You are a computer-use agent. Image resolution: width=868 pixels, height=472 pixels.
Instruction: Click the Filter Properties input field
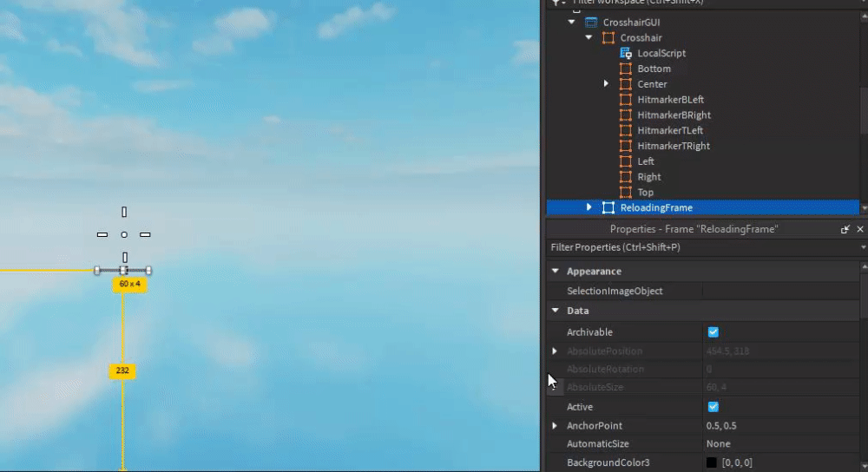click(x=702, y=247)
